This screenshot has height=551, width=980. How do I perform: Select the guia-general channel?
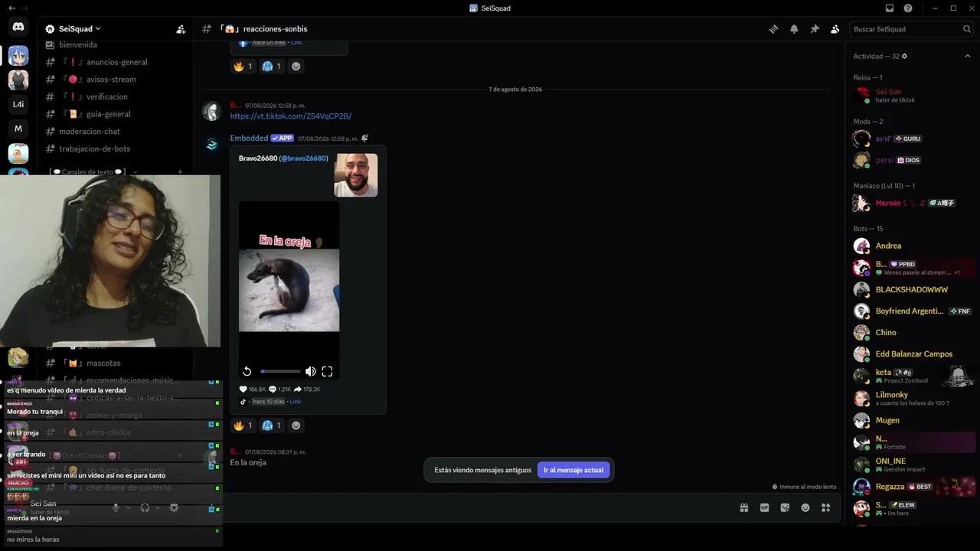(118, 114)
